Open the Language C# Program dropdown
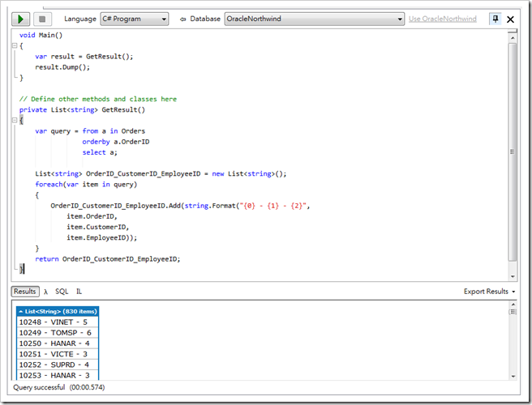The width and height of the screenshot is (532, 405). coord(135,19)
